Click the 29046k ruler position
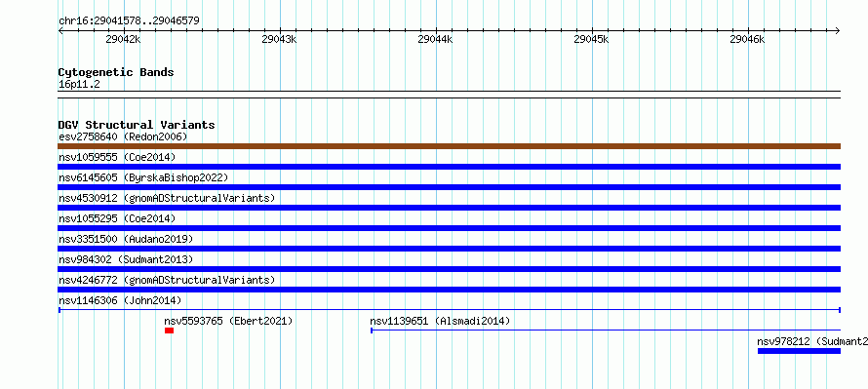 click(747, 39)
